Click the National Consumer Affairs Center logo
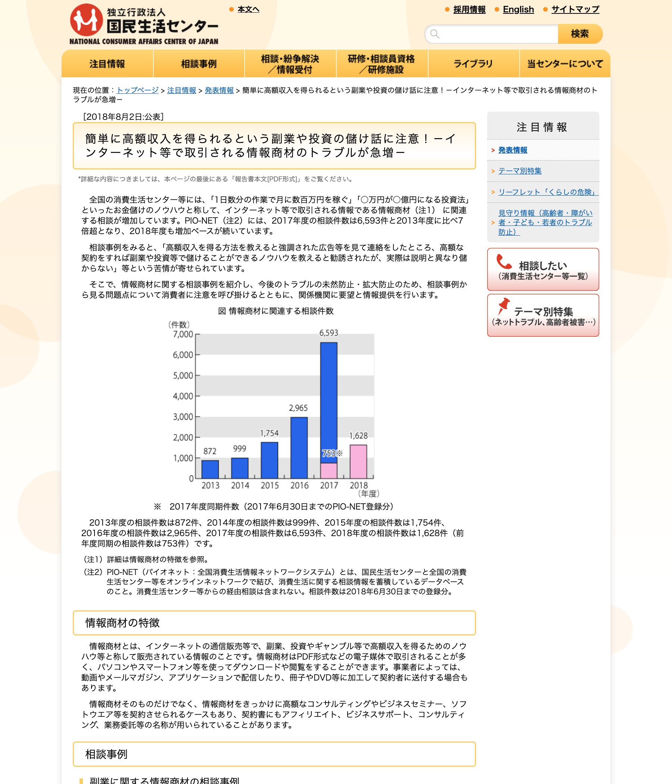 pos(144,24)
